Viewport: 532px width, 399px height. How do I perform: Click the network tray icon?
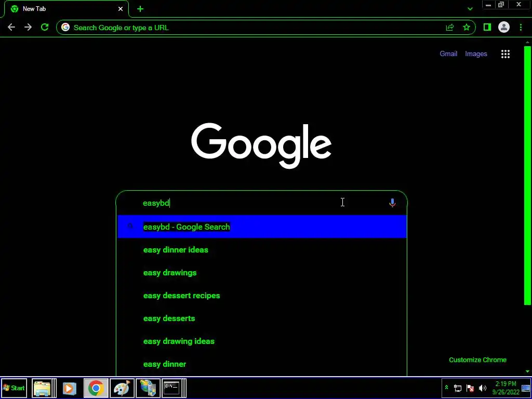click(458, 388)
